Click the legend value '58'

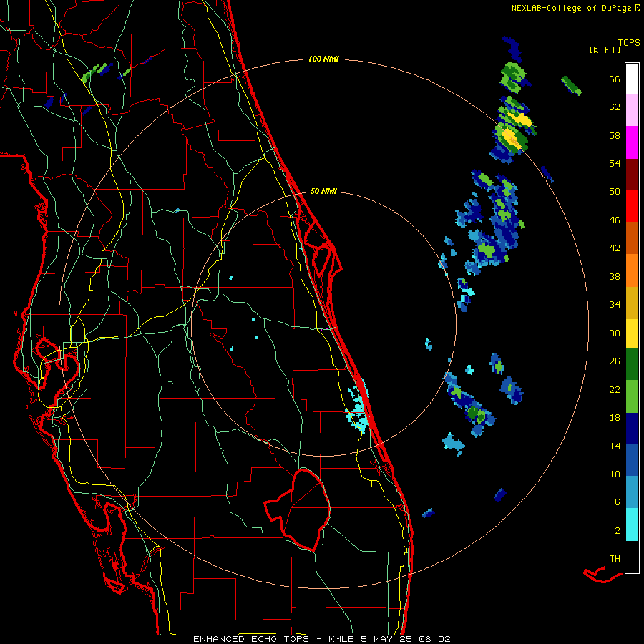(x=615, y=135)
